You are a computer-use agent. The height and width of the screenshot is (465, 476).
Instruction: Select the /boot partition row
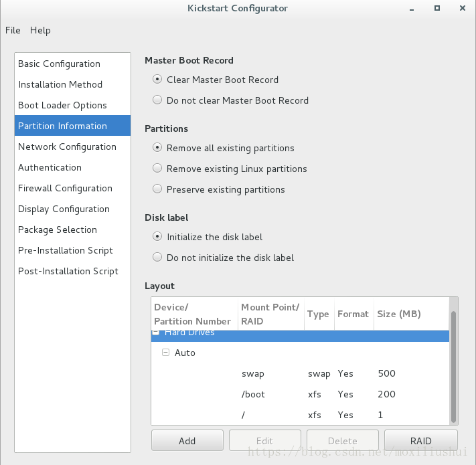(300, 394)
